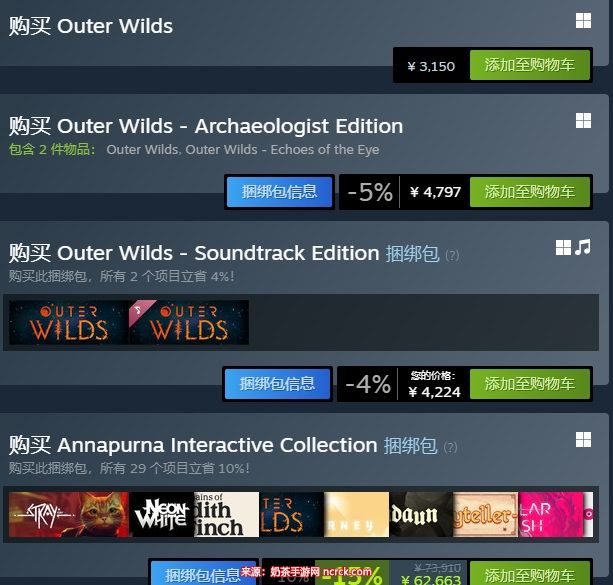Open bundle info for Annapurna Collection
The width and height of the screenshot is (613, 585).
click(x=203, y=574)
